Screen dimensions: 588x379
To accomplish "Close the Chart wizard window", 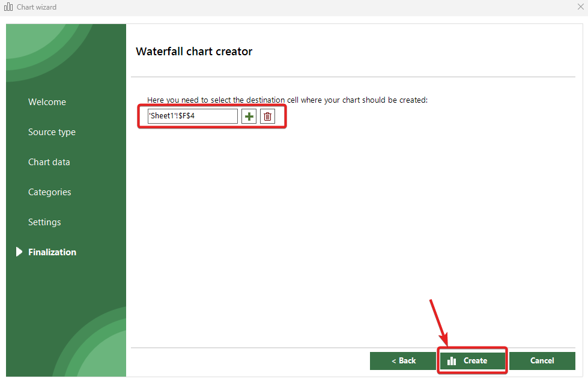I will pyautogui.click(x=580, y=7).
